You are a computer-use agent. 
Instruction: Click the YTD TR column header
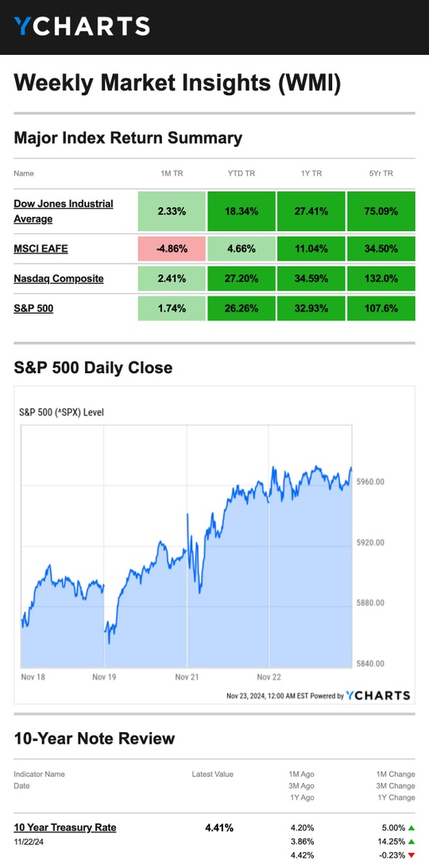(x=242, y=173)
